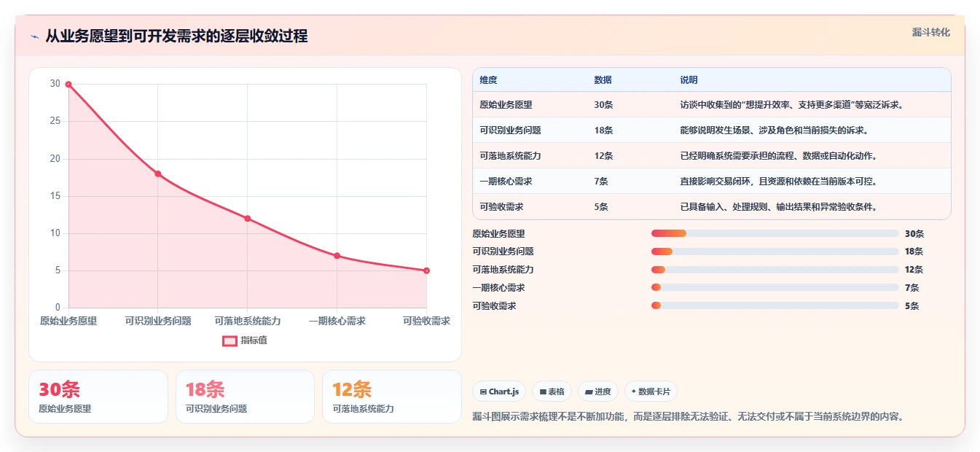980x452 pixels.
Task: Click the table cell 30条
Action: pos(603,105)
